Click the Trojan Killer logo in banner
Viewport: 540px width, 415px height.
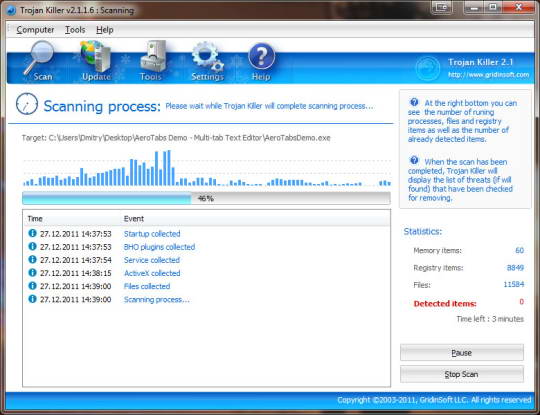coord(427,68)
